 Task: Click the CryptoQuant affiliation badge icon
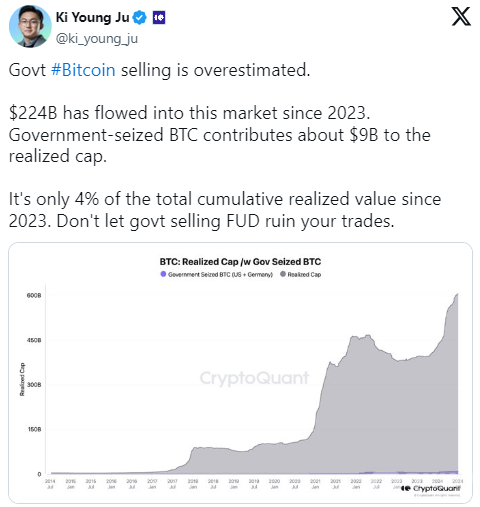(x=159, y=17)
